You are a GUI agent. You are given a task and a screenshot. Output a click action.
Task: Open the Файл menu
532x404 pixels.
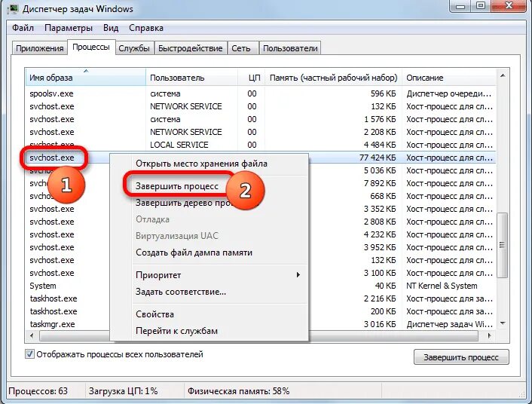[23, 28]
